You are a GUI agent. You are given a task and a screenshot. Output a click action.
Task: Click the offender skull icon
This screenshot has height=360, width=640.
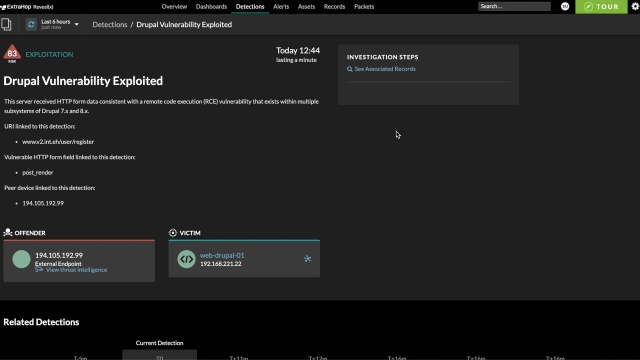(x=8, y=232)
